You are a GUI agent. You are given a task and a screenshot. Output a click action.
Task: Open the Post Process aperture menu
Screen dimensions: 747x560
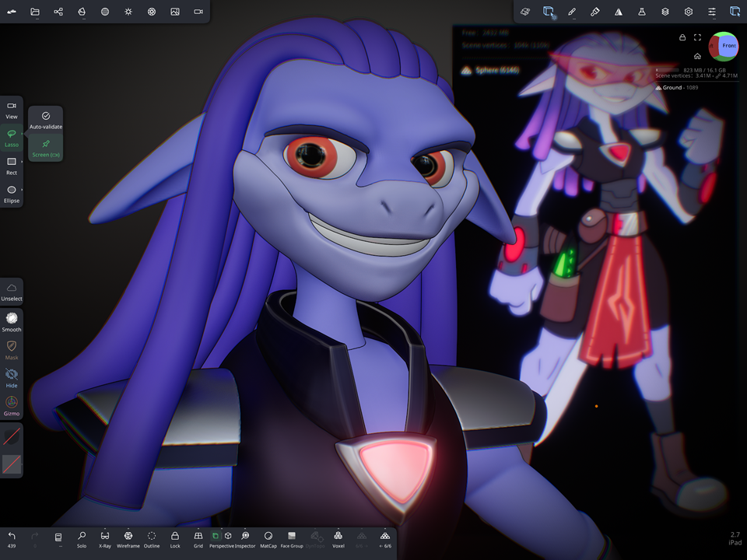point(152,12)
